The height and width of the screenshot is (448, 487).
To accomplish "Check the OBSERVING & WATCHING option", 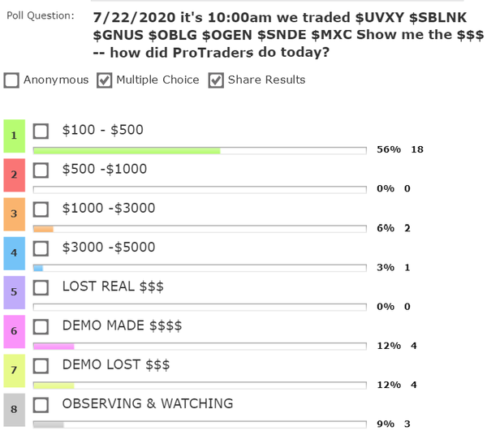I will [x=41, y=404].
